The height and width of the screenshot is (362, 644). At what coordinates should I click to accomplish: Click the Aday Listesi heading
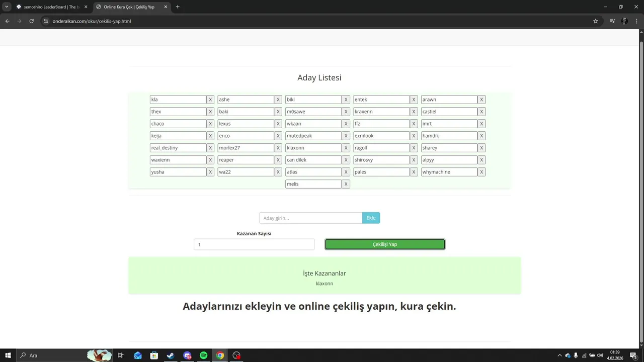click(319, 77)
